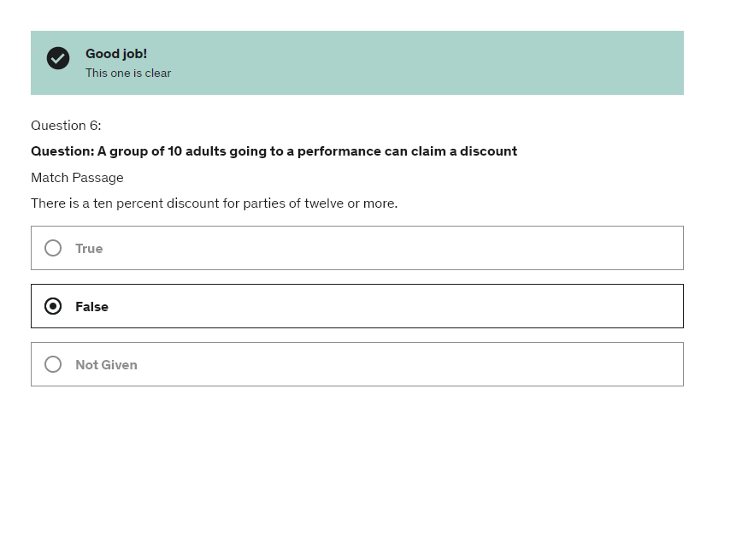Click the right side of the False option box

pos(598,306)
